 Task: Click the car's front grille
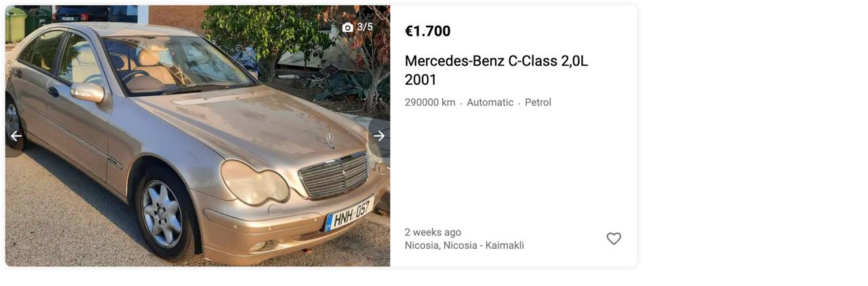pos(334,175)
